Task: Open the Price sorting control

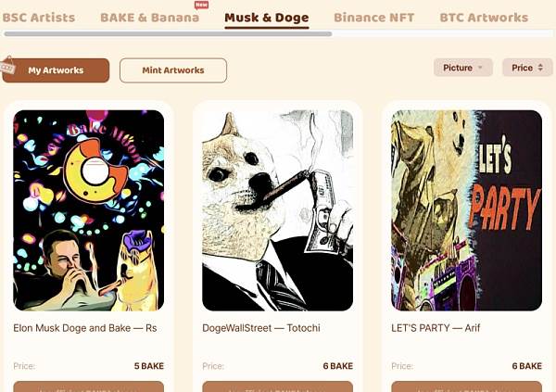Action: [x=527, y=68]
